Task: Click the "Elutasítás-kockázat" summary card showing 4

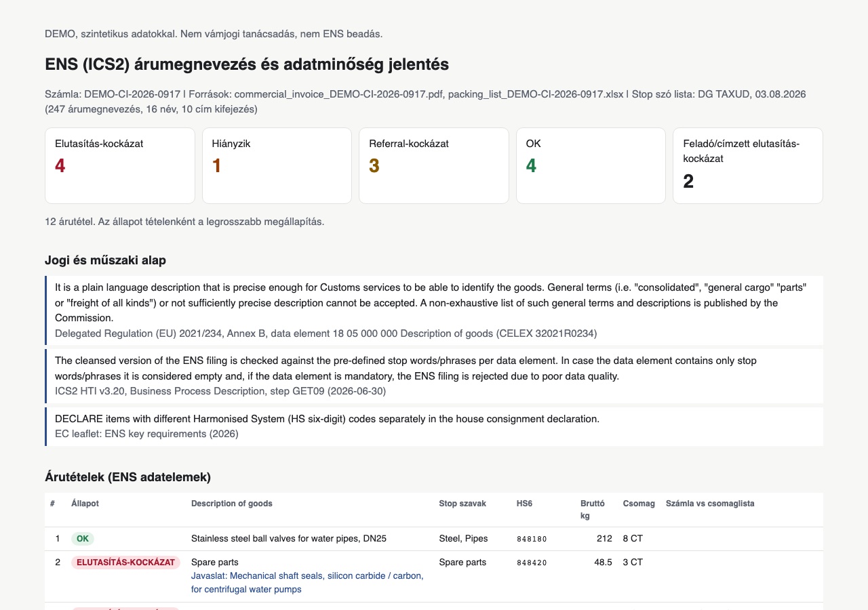Action: 120,165
